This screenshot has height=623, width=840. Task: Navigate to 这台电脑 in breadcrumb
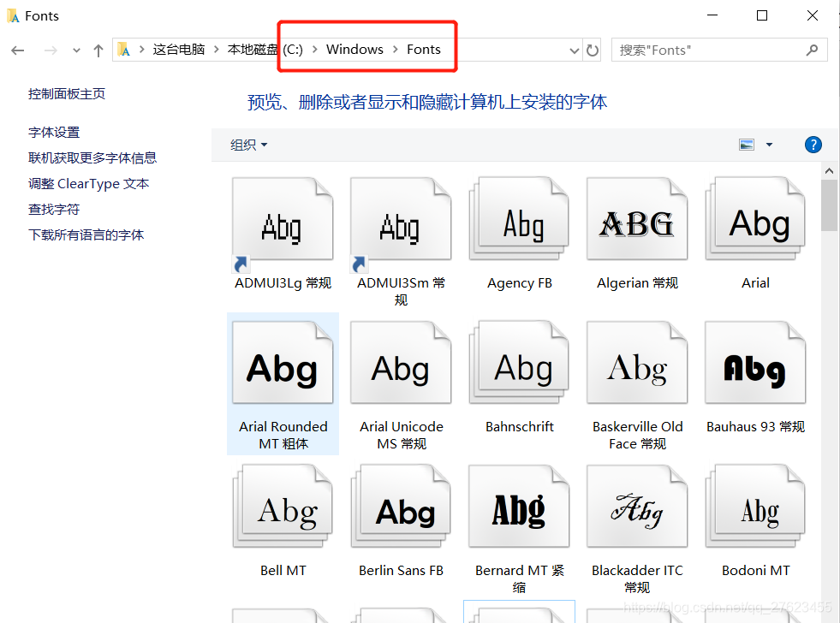coord(179,50)
